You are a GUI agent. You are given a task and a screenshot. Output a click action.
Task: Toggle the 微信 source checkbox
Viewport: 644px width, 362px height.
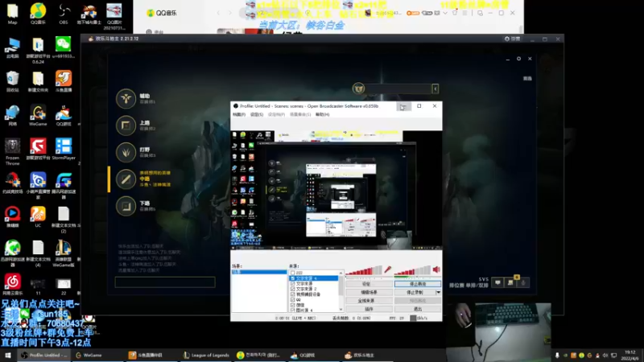[293, 305]
